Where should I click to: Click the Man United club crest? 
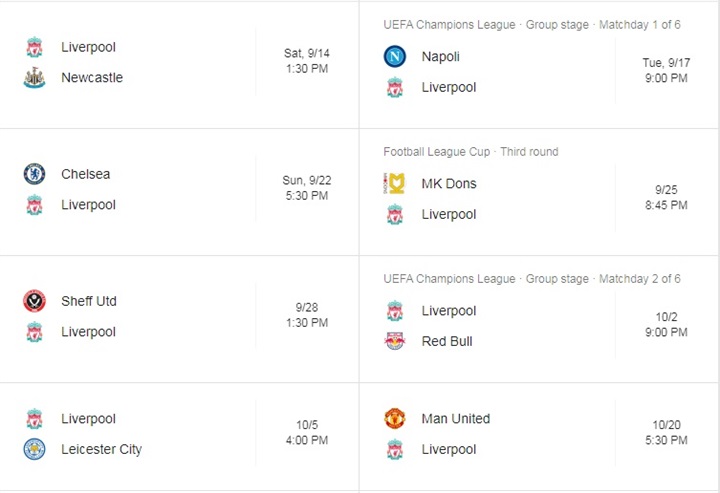point(395,419)
